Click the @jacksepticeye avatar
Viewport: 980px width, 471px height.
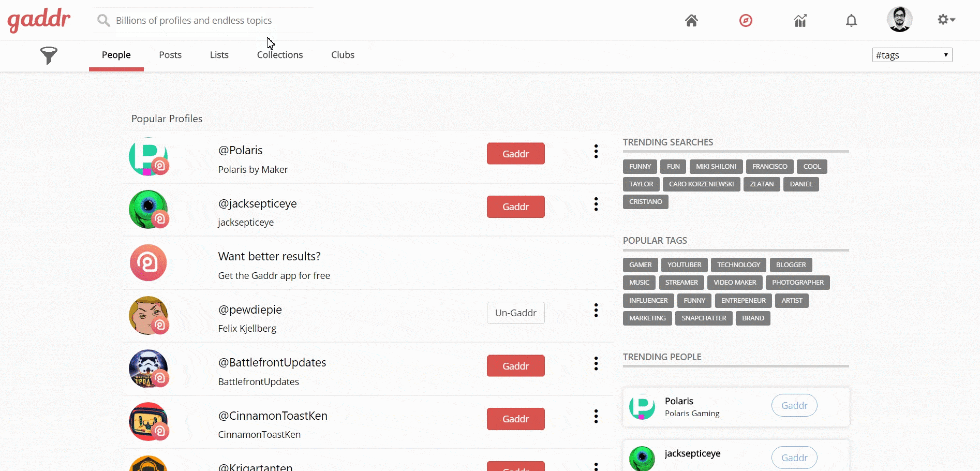coord(149,209)
